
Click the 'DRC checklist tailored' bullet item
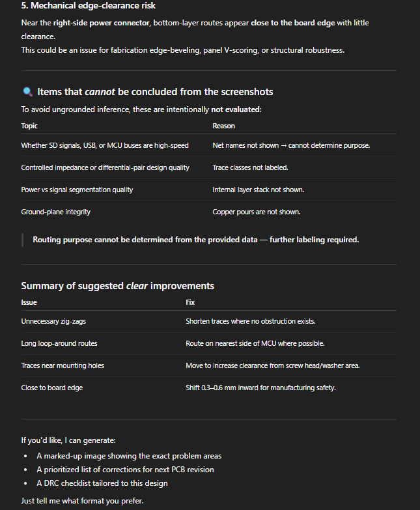click(x=102, y=483)
